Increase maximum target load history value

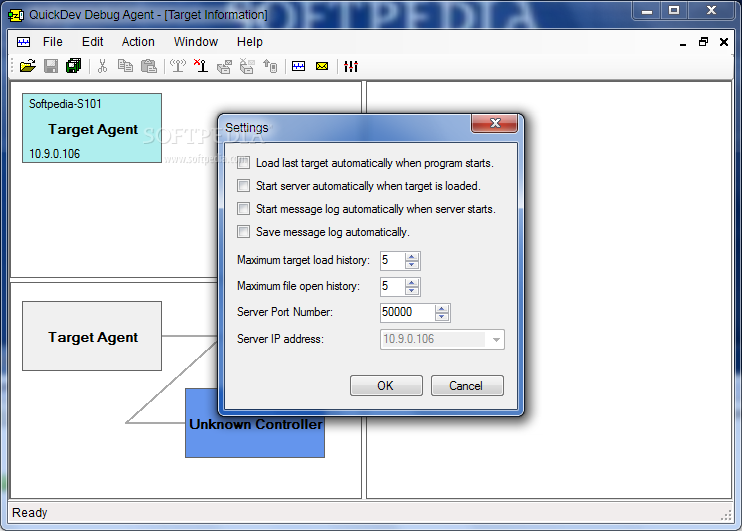[x=412, y=257]
